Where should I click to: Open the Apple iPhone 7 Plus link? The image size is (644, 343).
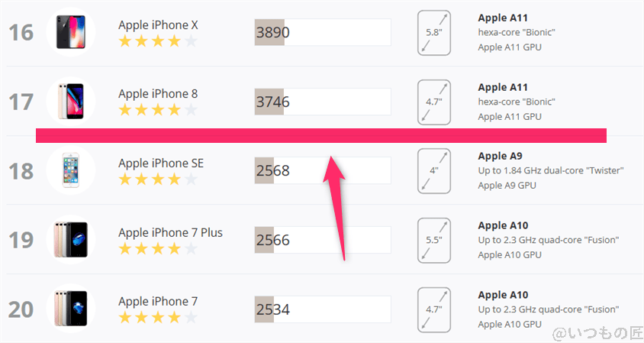[170, 232]
